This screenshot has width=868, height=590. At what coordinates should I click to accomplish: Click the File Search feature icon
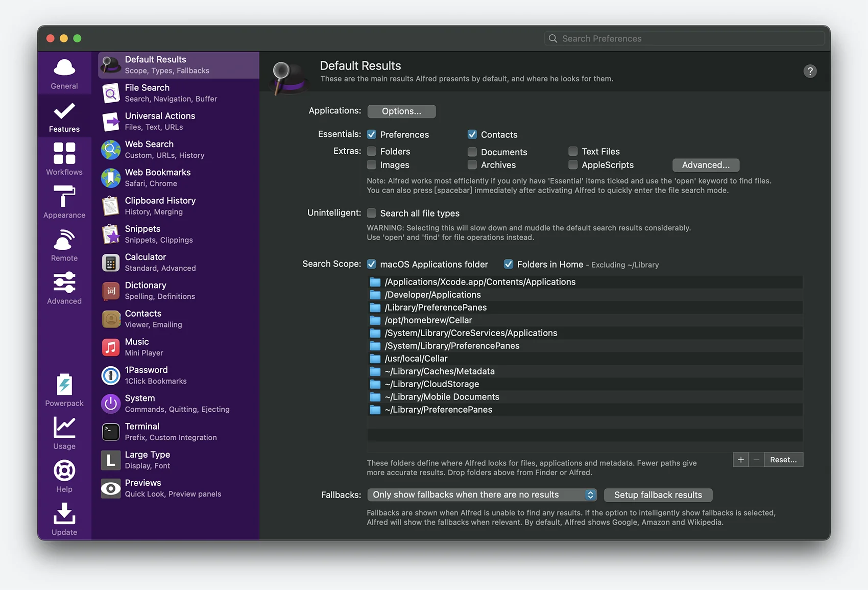click(111, 93)
